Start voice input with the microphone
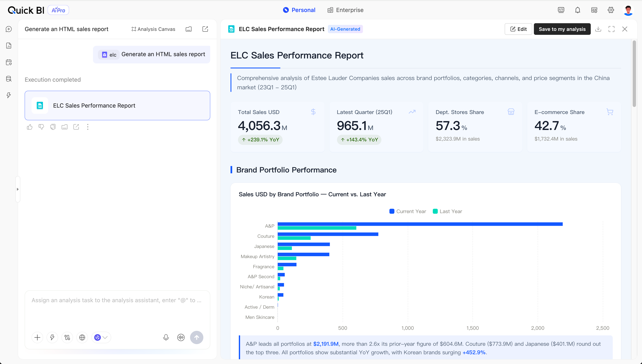 (166, 337)
